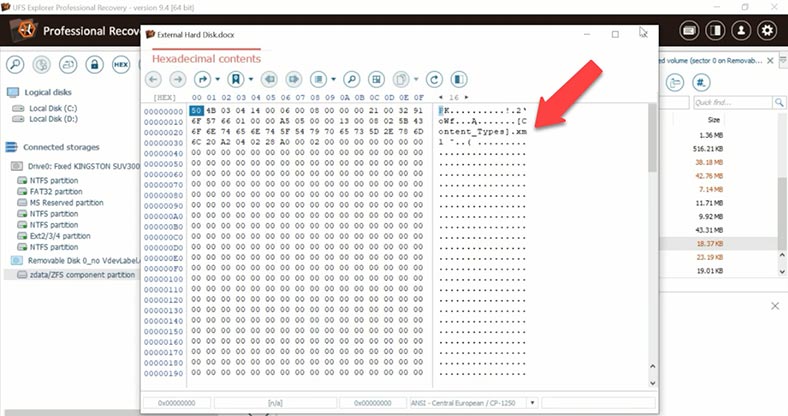Click the grid layout icon in hex toolbar

point(376,79)
